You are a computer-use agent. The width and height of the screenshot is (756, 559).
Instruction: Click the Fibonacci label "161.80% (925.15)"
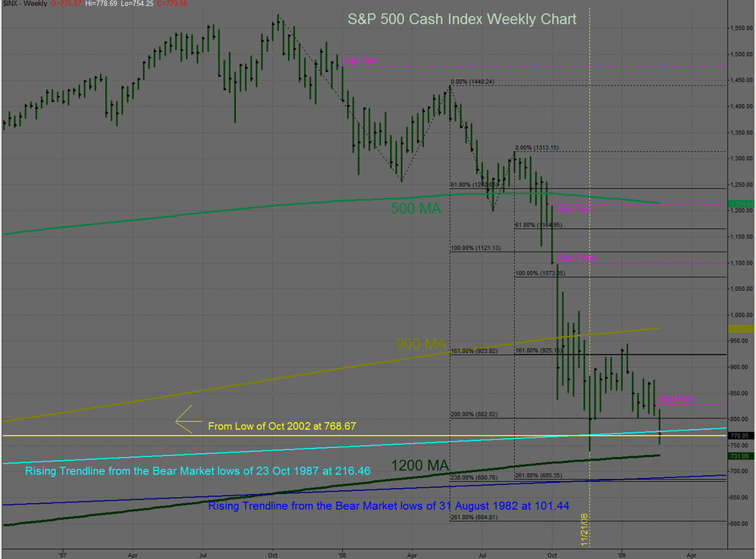click(x=539, y=351)
